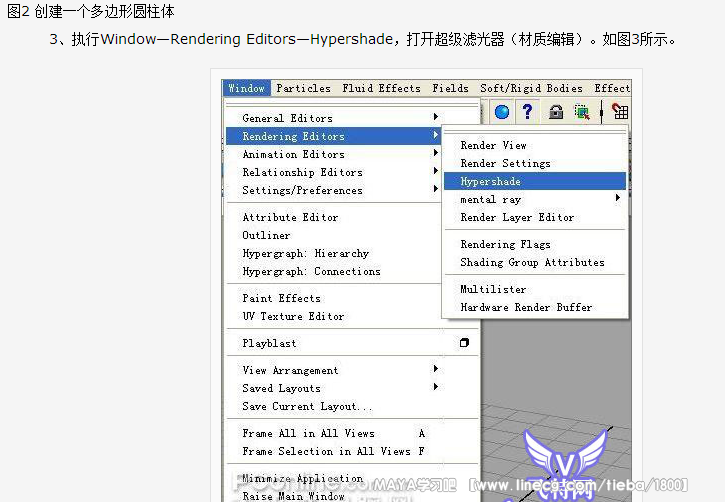Click the red grid toolbar icon
This screenshot has height=502, width=725.
[620, 111]
